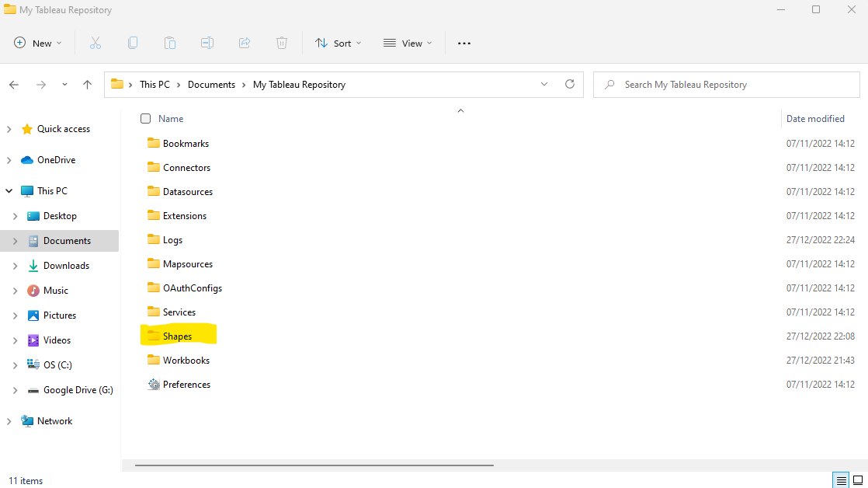Click the This PC monitor icon
The width and height of the screenshot is (868, 488).
coord(26,191)
